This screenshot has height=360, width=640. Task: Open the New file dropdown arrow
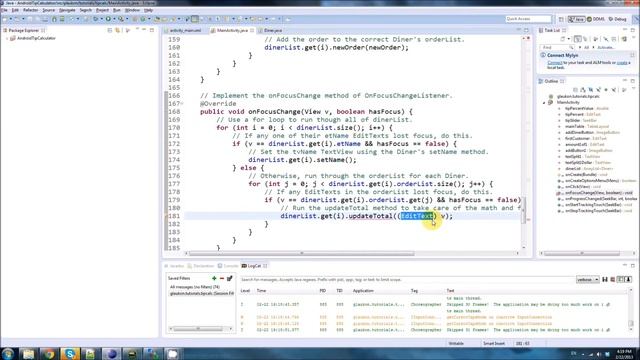(11, 19)
